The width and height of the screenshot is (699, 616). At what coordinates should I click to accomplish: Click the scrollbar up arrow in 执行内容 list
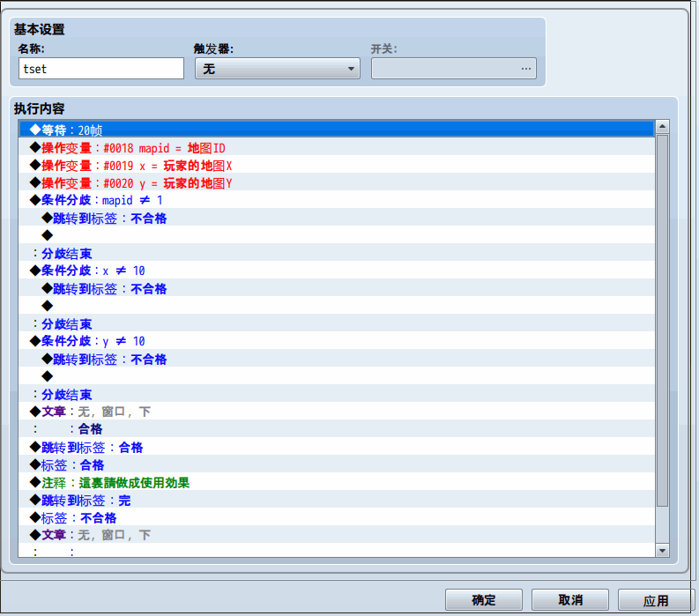(662, 127)
